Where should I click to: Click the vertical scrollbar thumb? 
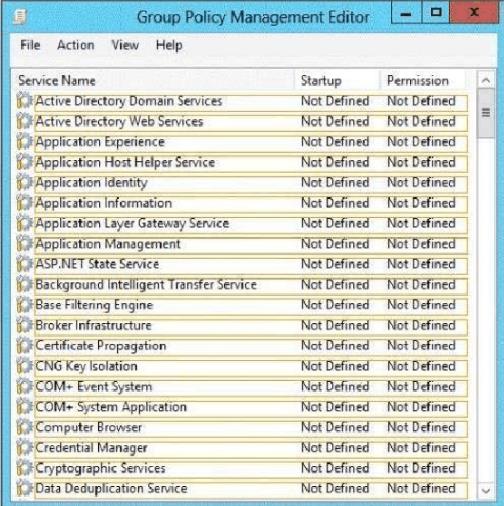pyautogui.click(x=486, y=114)
